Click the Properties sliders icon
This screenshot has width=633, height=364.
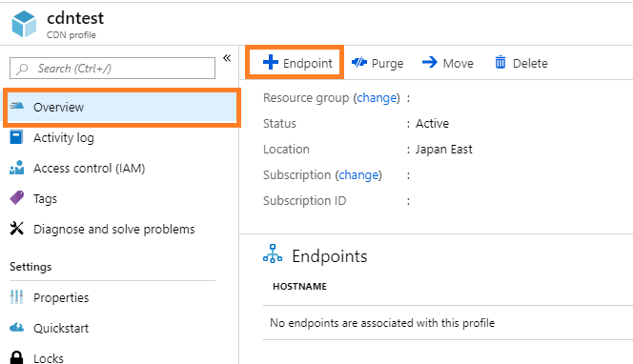[x=16, y=297]
